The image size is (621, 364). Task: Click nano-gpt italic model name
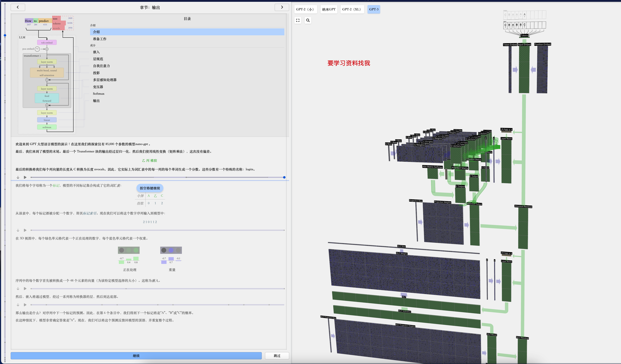click(141, 144)
